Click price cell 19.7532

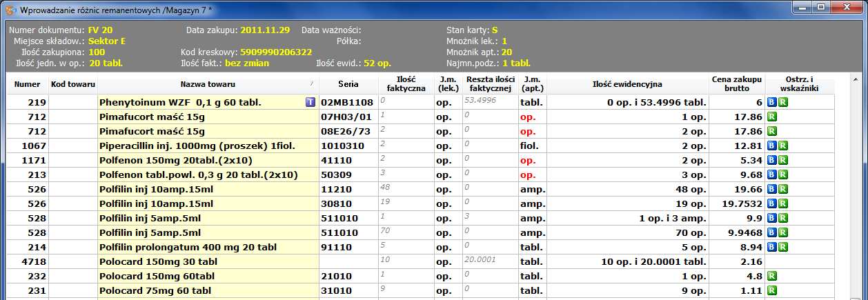[x=737, y=203]
